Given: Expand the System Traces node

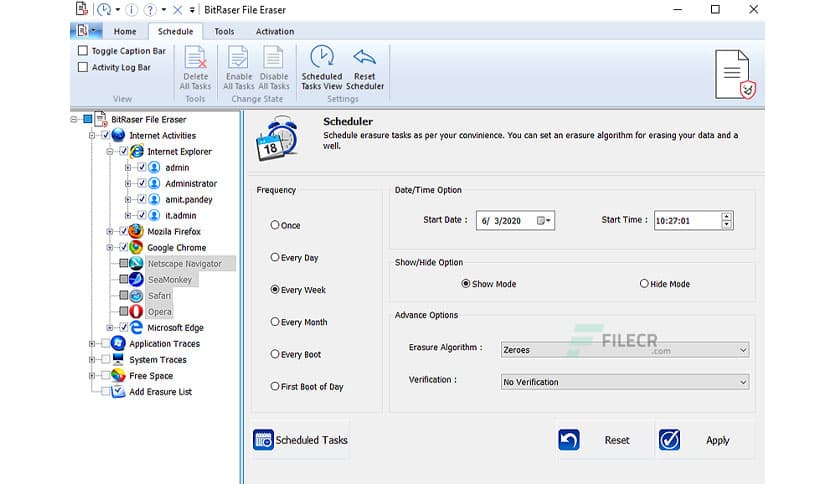Looking at the screenshot, I should (92, 360).
